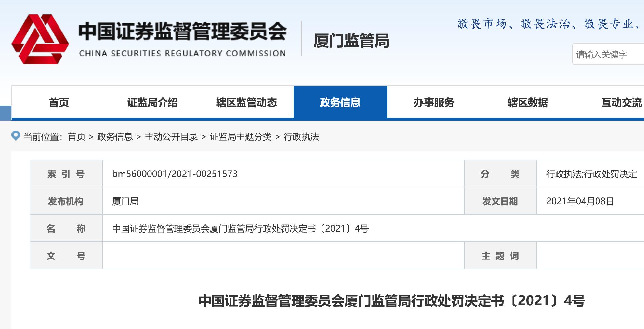Screen dimensions: 644x329
Task: Click the blue location pin icon
Action: click(16, 136)
